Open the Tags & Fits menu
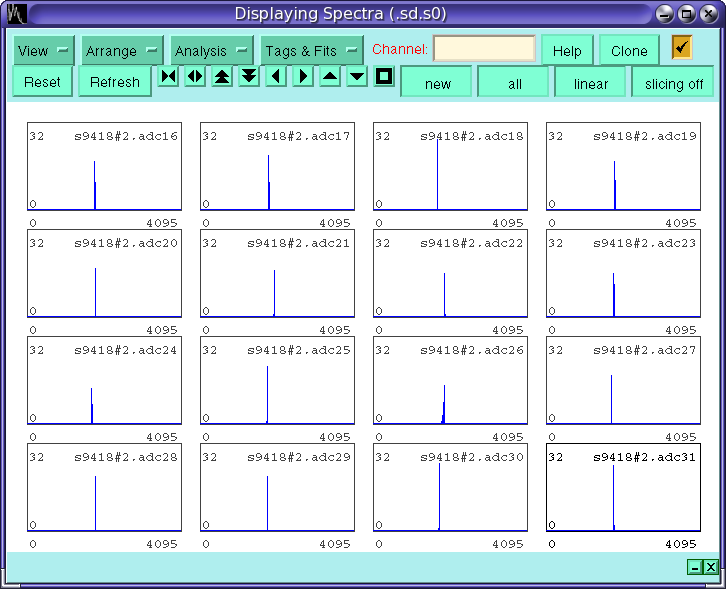Viewport: 726px width, 589px height. click(x=312, y=51)
